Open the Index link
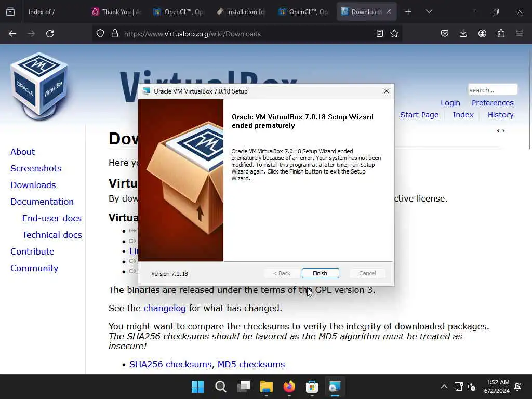Viewport: 532px width, 399px height. coord(463,115)
